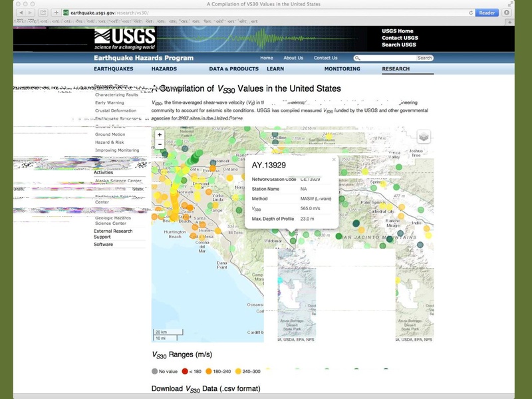
Task: Open the map layers control
Action: point(424,137)
